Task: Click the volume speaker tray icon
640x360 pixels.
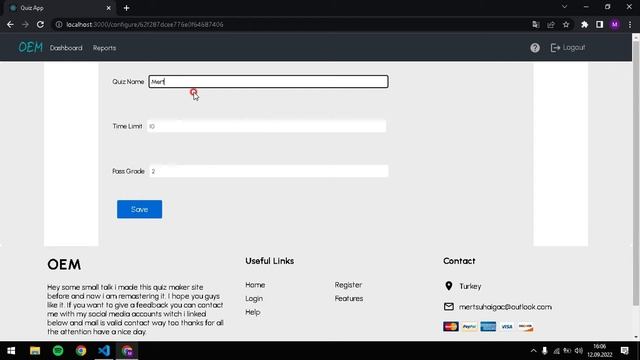Action: point(578,351)
